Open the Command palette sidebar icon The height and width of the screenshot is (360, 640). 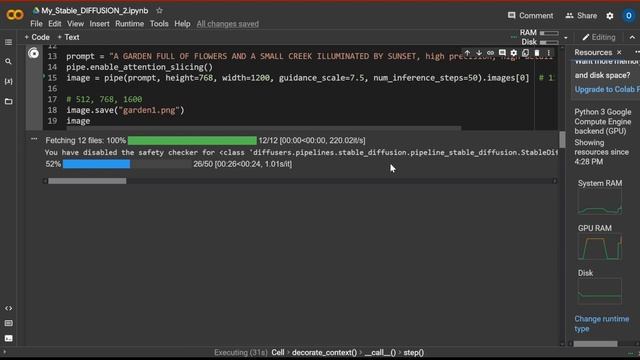8,323
